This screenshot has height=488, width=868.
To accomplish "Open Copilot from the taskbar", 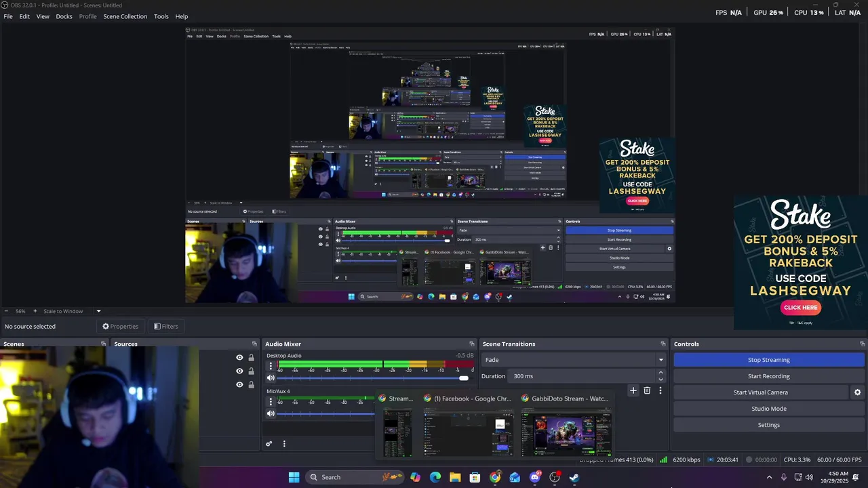I will tap(415, 477).
